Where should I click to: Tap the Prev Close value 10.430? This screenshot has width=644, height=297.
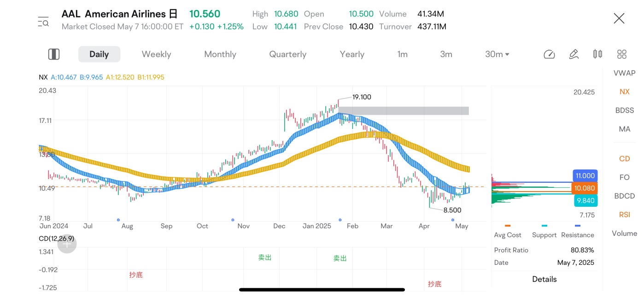[x=361, y=27]
